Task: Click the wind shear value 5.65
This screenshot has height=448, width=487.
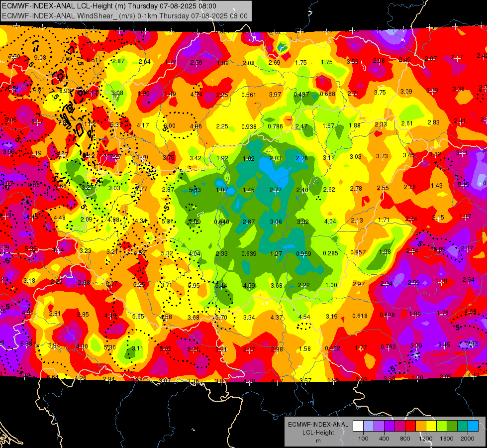Action: (x=138, y=317)
